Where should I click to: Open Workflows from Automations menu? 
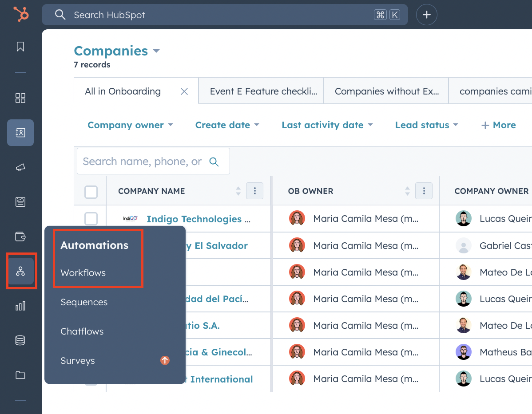click(83, 272)
